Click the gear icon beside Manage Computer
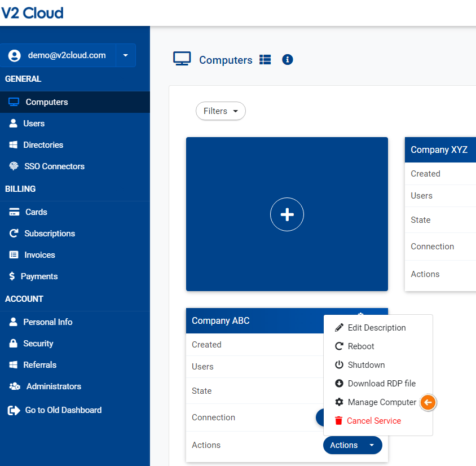Image resolution: width=476 pixels, height=466 pixels. click(x=339, y=402)
